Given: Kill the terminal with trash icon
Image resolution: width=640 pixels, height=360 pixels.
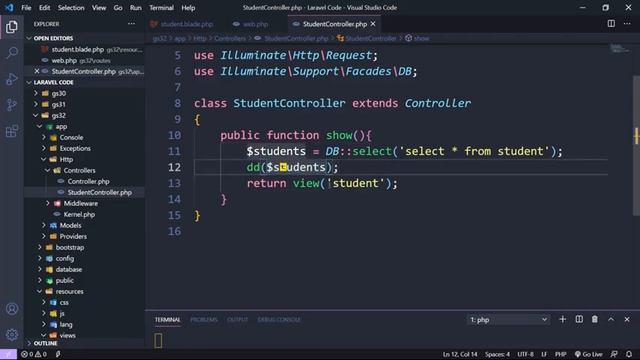Looking at the screenshot, I should pos(595,319).
